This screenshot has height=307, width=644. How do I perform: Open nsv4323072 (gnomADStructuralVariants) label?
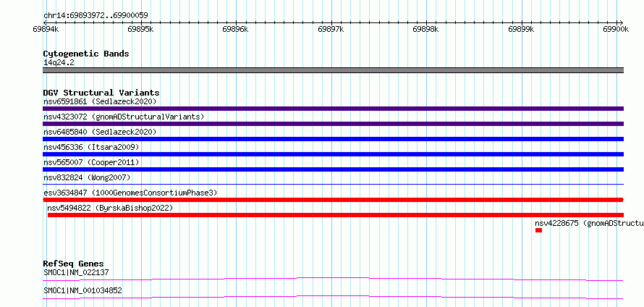click(124, 117)
